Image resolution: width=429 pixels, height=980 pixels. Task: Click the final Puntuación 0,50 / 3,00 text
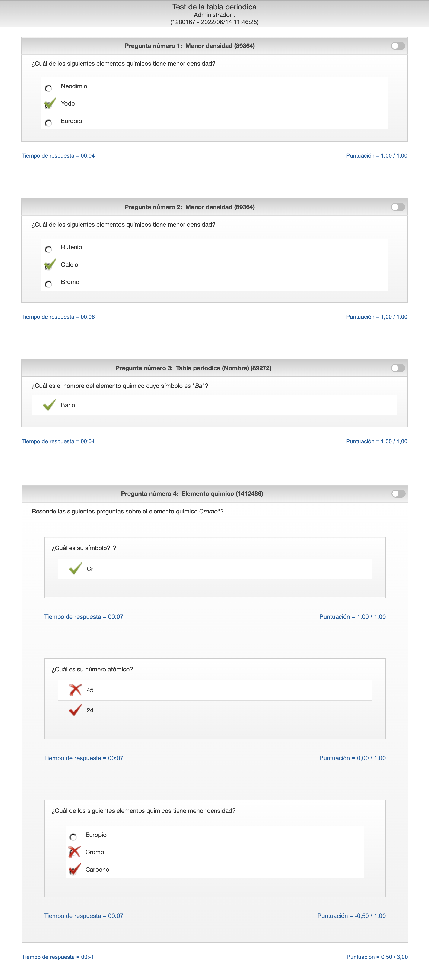pyautogui.click(x=377, y=957)
